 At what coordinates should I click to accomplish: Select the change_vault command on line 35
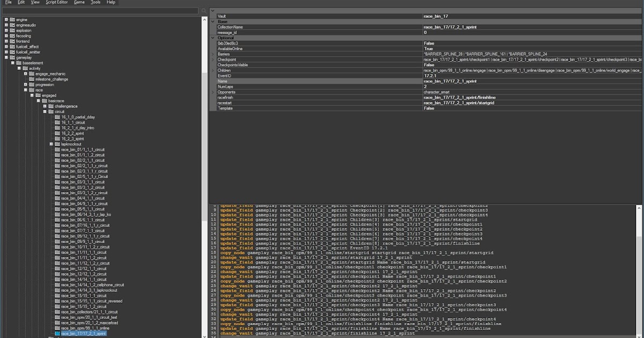click(236, 333)
